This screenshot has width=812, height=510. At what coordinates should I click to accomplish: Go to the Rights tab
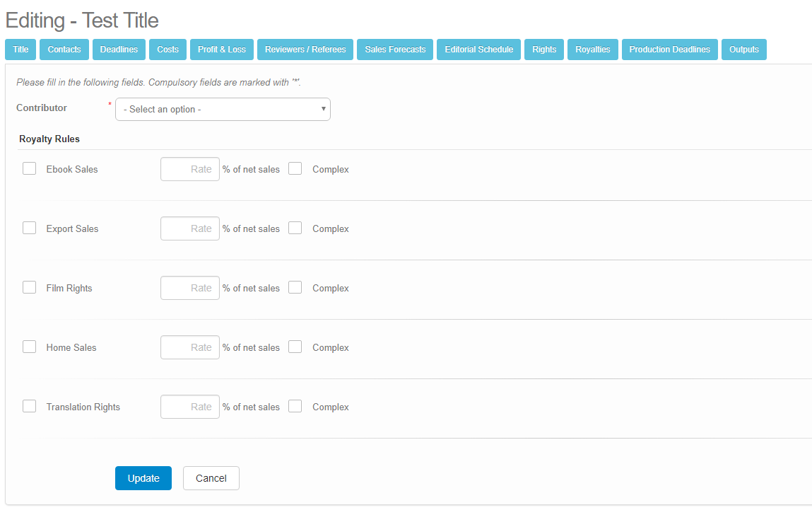tap(544, 50)
